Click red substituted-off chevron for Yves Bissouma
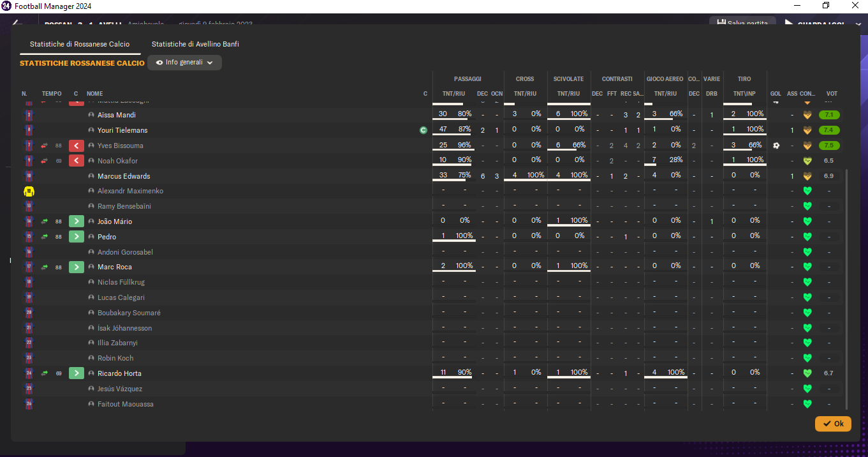The height and width of the screenshot is (457, 868). click(77, 146)
